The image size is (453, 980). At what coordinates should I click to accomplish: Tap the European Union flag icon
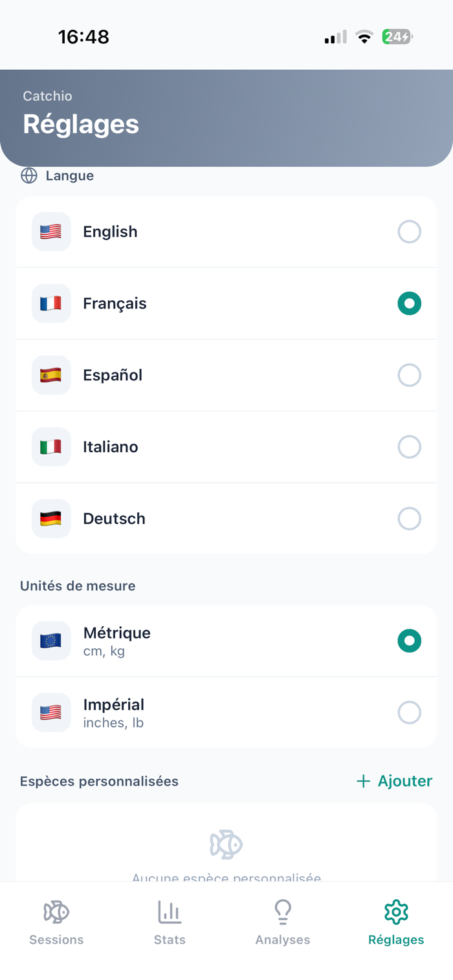(x=51, y=641)
